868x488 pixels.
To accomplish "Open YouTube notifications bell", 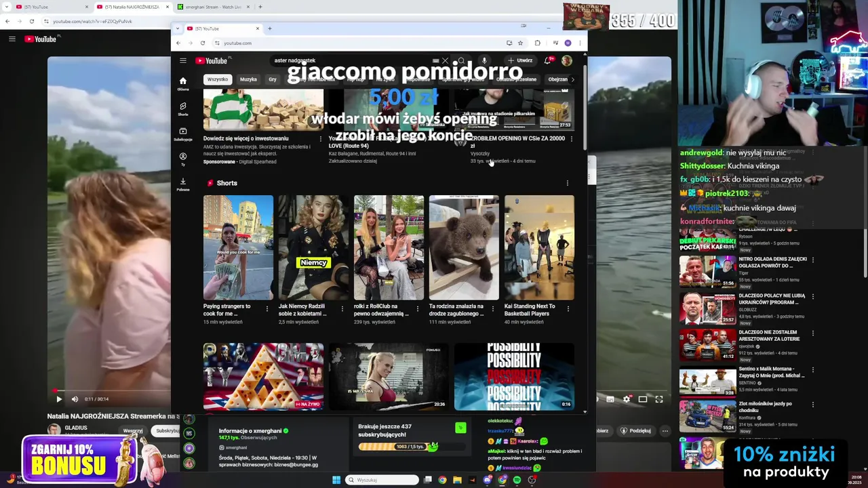I will [x=548, y=61].
